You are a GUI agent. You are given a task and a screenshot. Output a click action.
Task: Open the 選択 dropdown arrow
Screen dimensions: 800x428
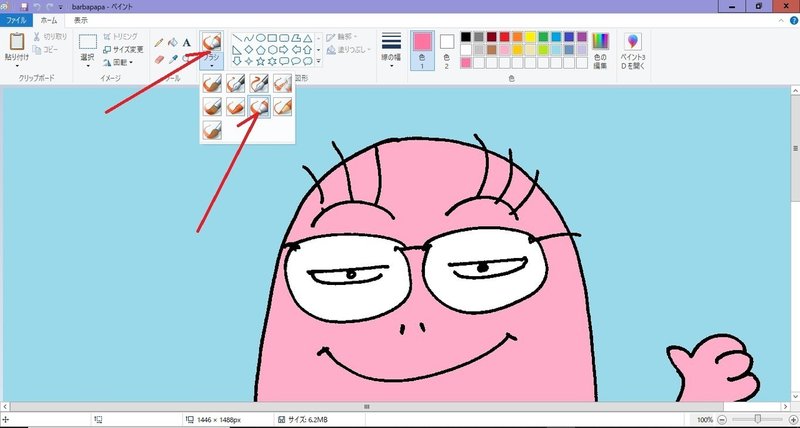88,66
